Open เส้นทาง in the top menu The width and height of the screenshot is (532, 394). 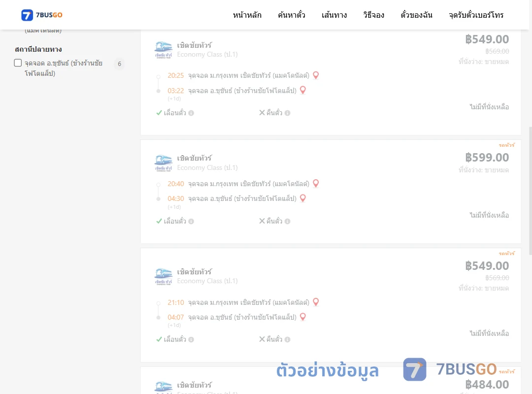coord(334,15)
